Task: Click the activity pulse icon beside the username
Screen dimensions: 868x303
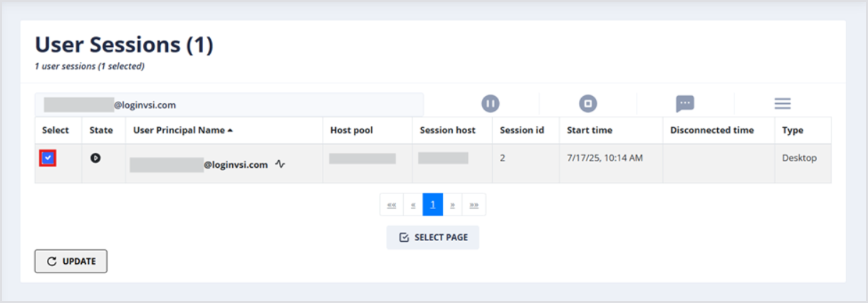Action: [280, 164]
